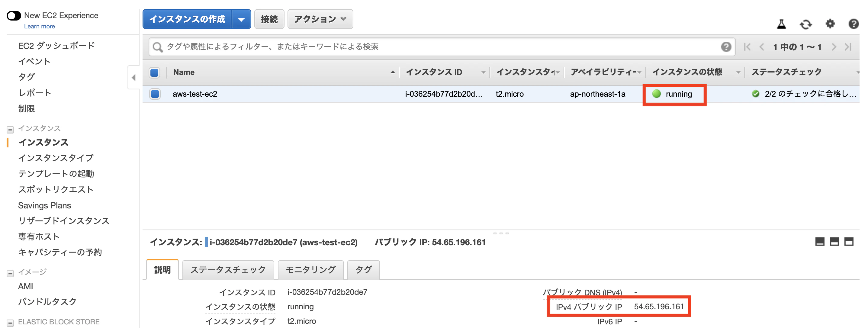Select the aws-test-ec2 instance name cell

point(195,94)
